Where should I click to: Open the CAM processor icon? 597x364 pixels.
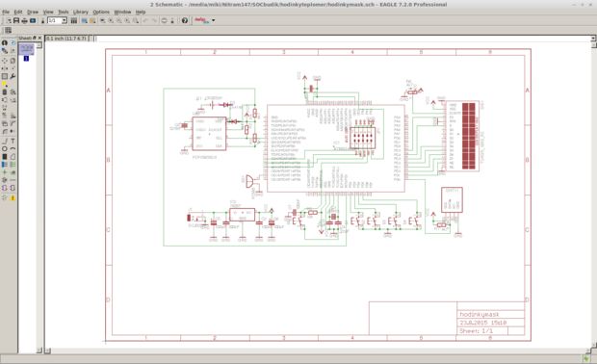33,20
